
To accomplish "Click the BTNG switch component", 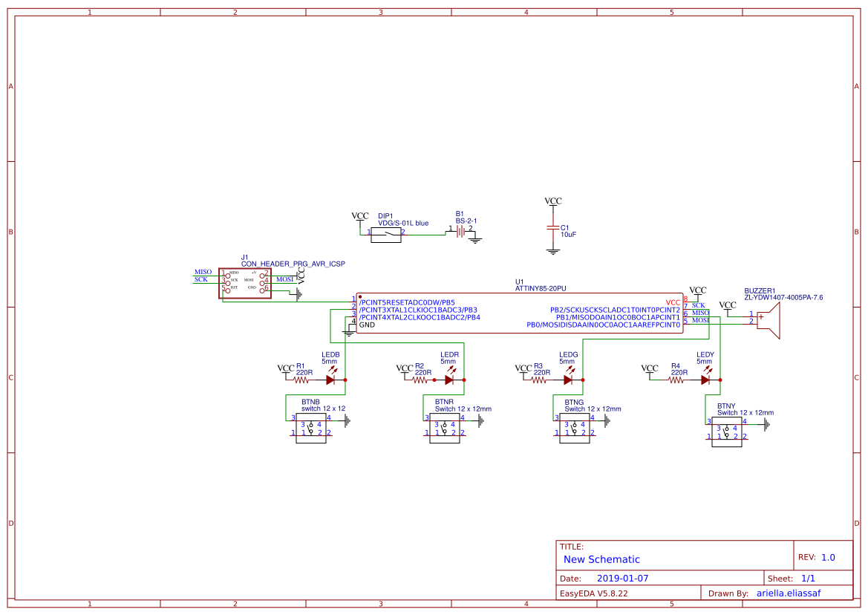I will (575, 429).
